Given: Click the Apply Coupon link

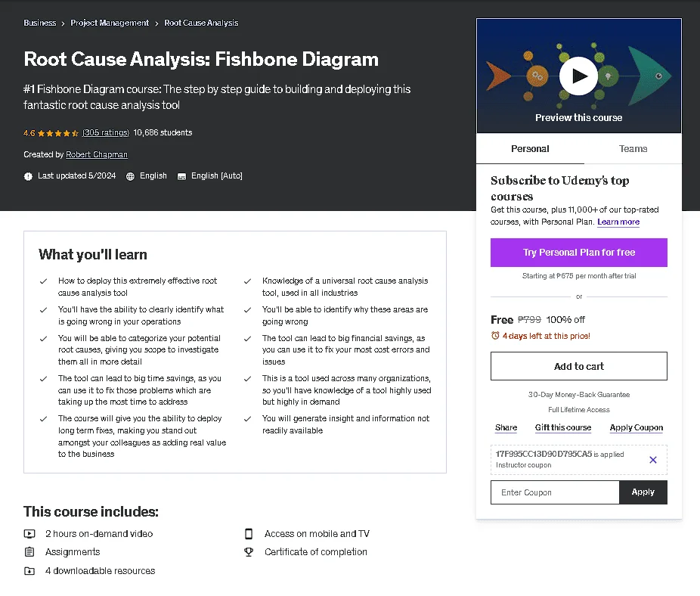Looking at the screenshot, I should click(x=637, y=427).
